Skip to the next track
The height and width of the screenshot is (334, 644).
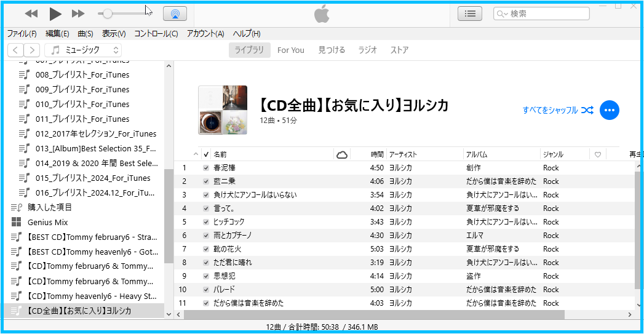click(78, 14)
